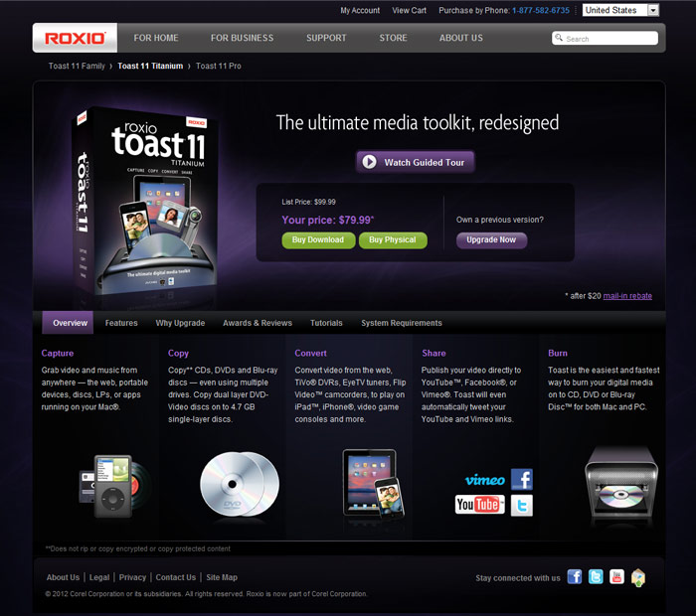The width and height of the screenshot is (696, 616).
Task: Open the Tutorials tab
Action: pyautogui.click(x=326, y=323)
